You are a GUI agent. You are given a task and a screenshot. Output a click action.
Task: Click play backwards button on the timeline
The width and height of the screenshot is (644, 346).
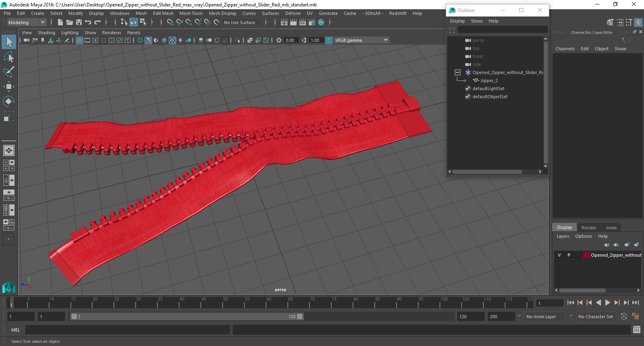pos(599,303)
